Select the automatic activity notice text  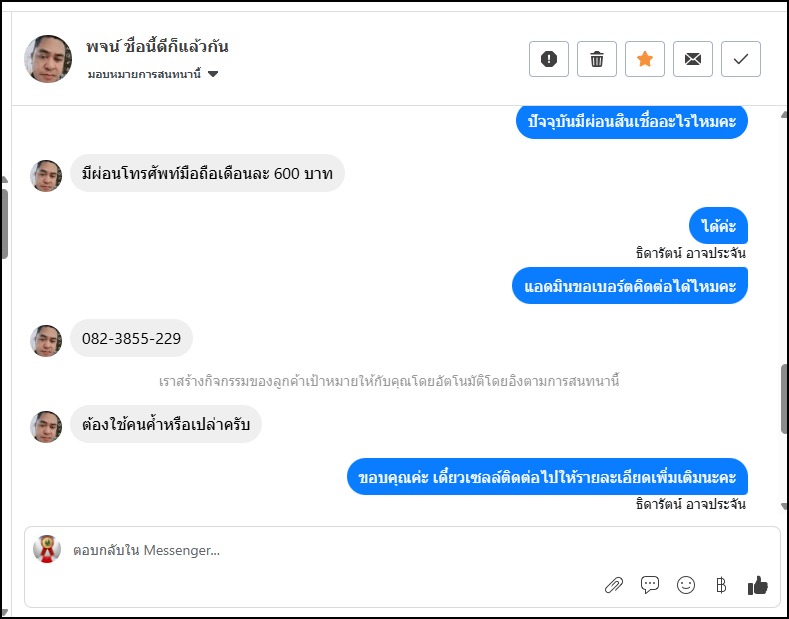[390, 381]
